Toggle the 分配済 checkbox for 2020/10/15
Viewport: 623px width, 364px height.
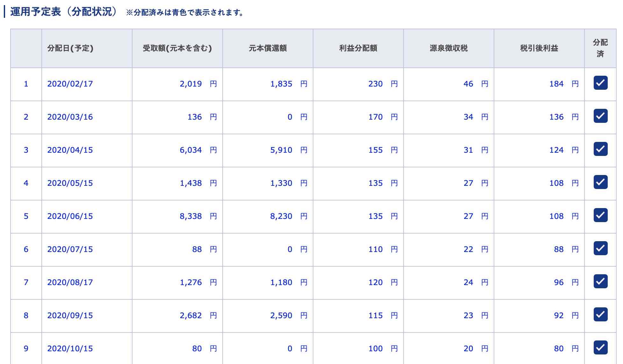tap(600, 347)
